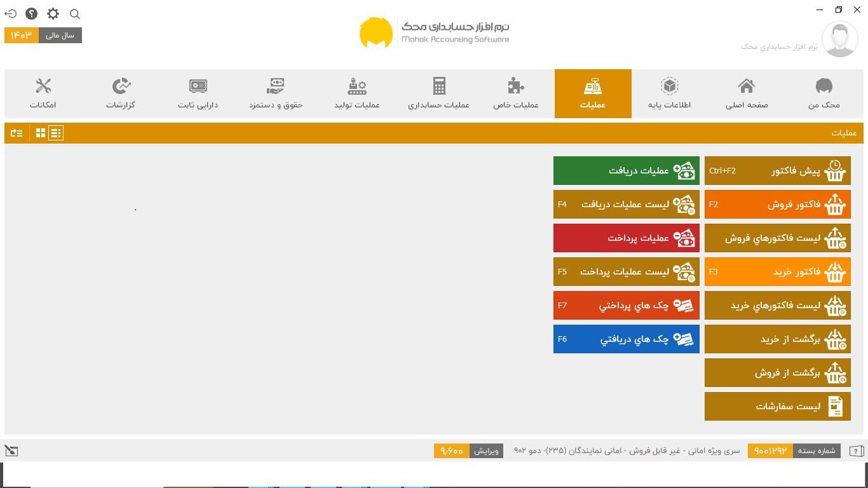
Task: Click لیست سفارشات document icon
Action: (x=835, y=406)
